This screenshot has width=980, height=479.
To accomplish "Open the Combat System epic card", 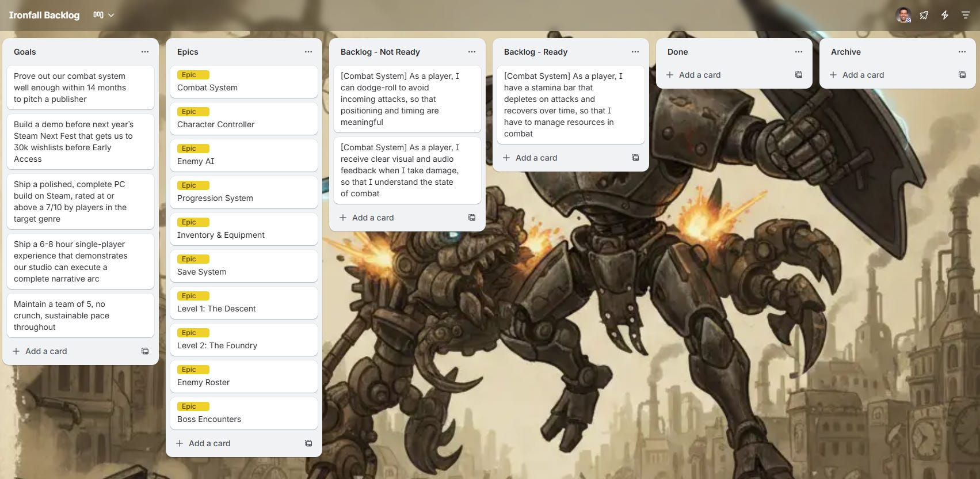I will [x=244, y=82].
